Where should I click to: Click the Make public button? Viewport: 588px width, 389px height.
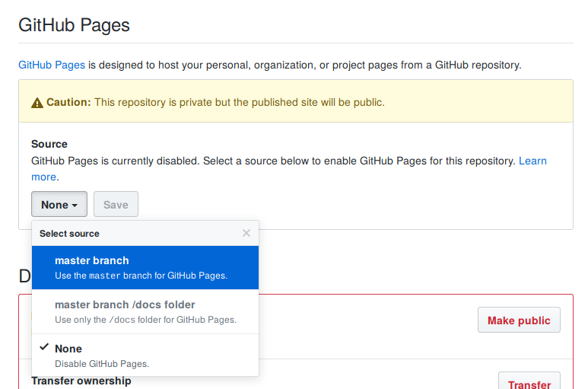point(519,320)
